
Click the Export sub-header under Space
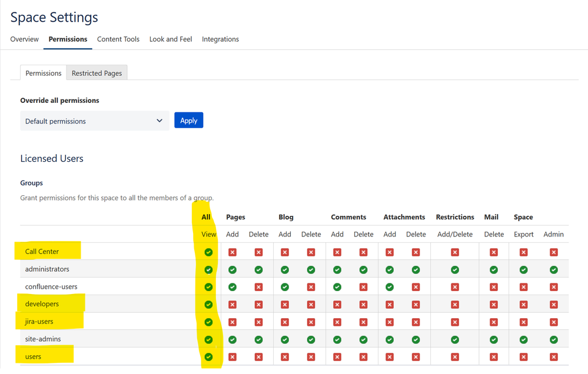coord(523,234)
